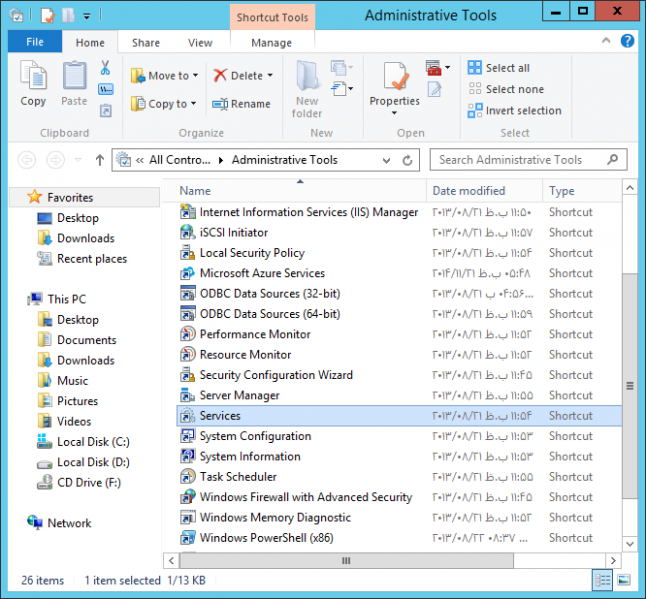This screenshot has height=599, width=646.
Task: Click the search magnifier icon
Action: click(x=613, y=159)
